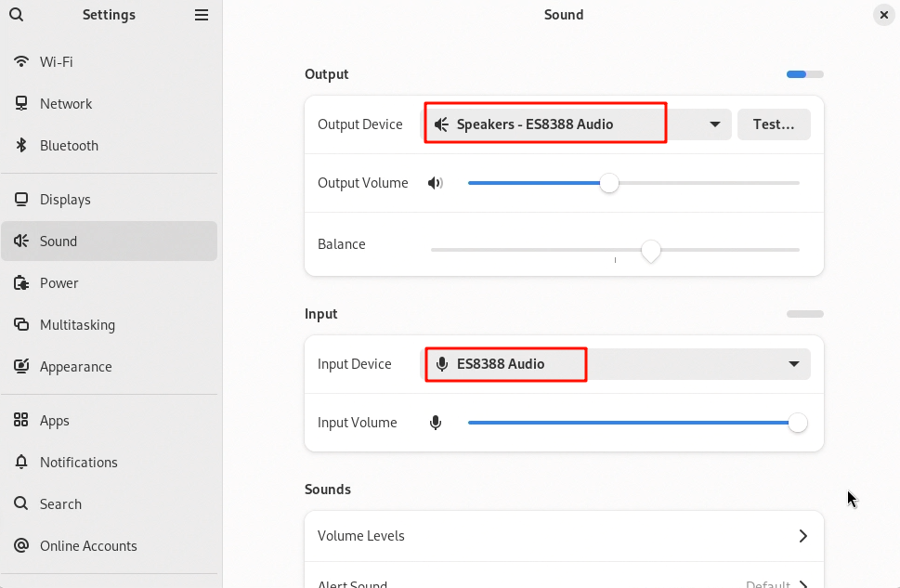This screenshot has width=900, height=588.
Task: Open the Appearance settings panel
Action: 75,367
